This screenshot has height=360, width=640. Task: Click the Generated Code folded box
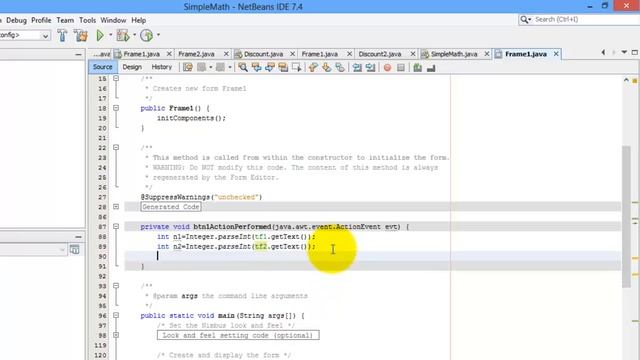pos(171,207)
